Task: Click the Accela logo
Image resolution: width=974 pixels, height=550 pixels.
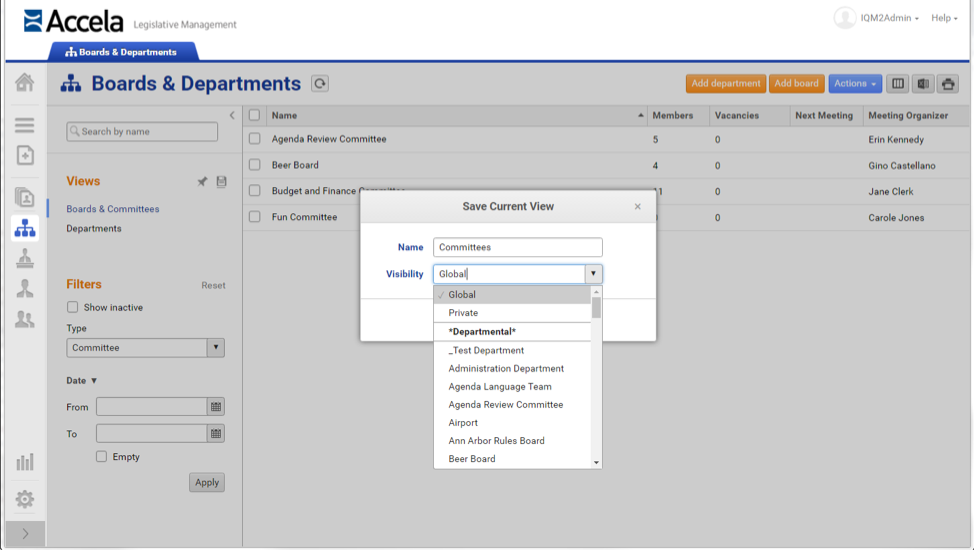Action: coord(73,21)
